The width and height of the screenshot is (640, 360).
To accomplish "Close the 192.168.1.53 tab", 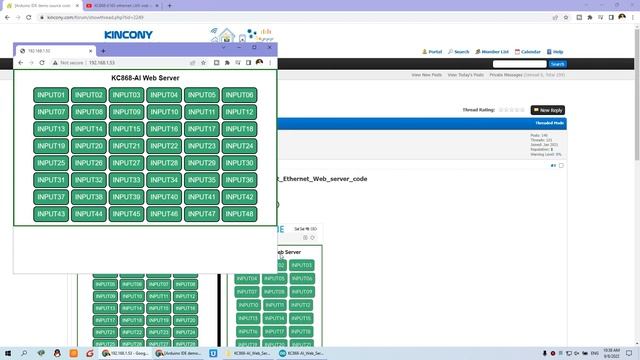I will tap(91, 51).
